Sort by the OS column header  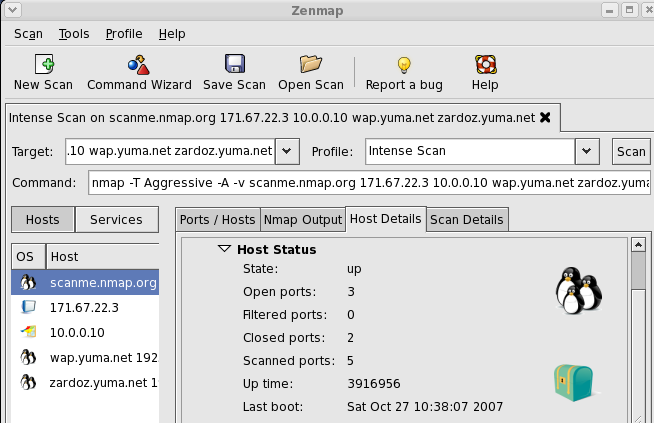point(28,256)
